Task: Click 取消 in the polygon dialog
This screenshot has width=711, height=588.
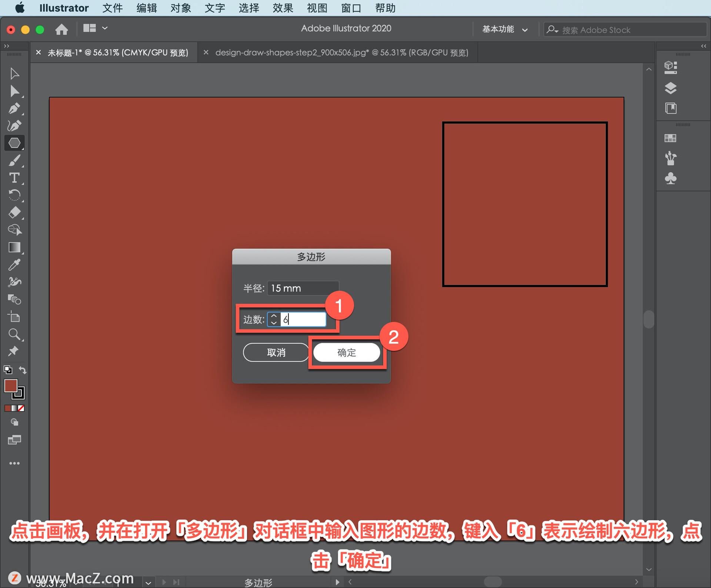Action: coord(276,352)
